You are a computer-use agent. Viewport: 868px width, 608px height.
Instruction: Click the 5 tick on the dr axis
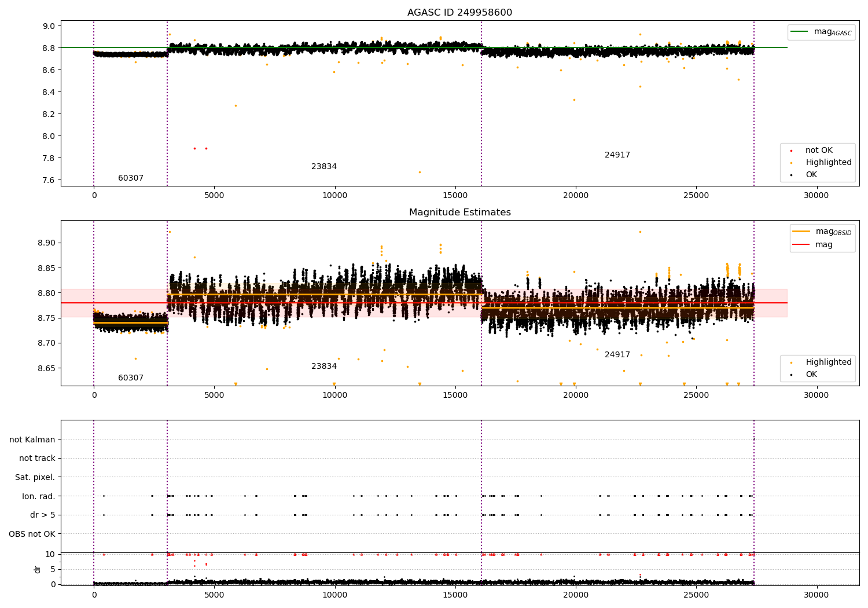click(x=53, y=569)
